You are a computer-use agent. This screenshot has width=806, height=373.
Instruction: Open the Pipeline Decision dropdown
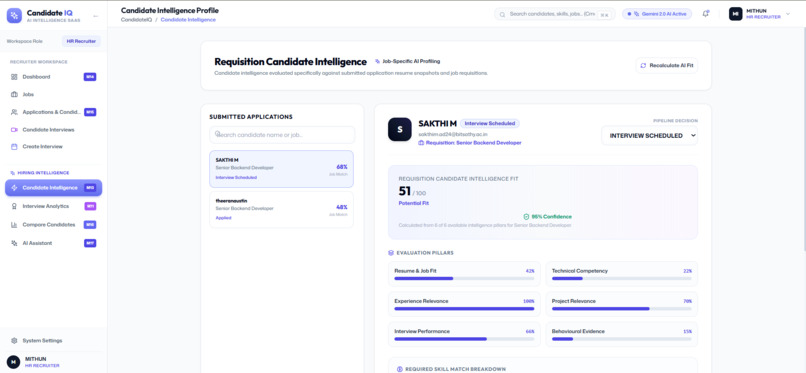tap(650, 136)
